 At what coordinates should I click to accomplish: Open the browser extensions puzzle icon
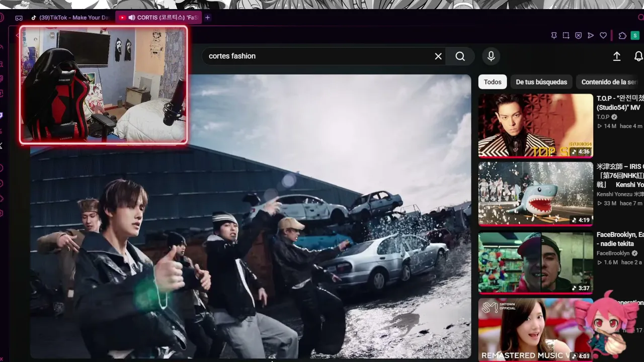tap(622, 36)
